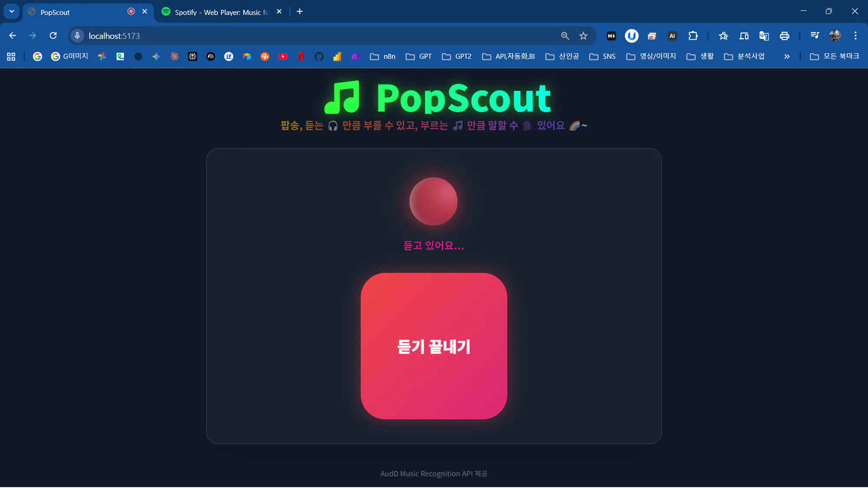Open the tab search chevron at top left
Viewport: 868px width, 488px height.
[11, 11]
